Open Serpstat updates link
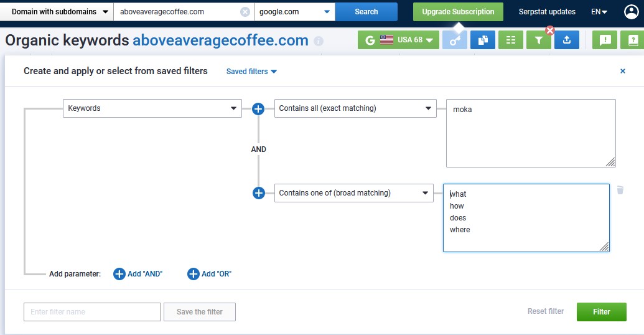Image resolution: width=644 pixels, height=335 pixels. pos(547,11)
